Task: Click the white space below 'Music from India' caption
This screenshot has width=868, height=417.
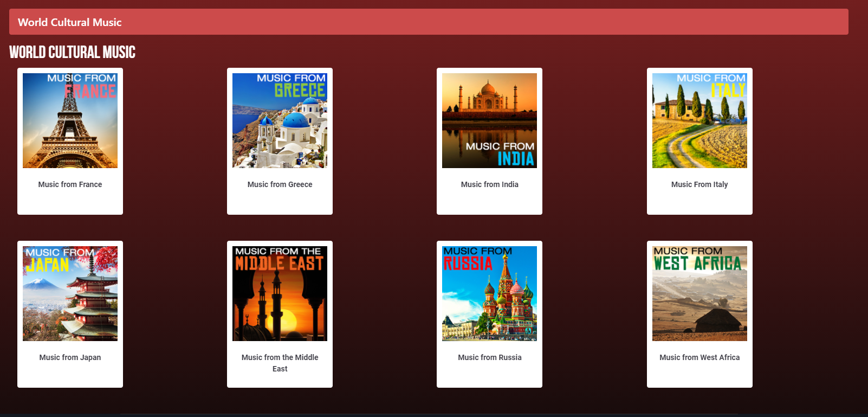Action: (489, 203)
